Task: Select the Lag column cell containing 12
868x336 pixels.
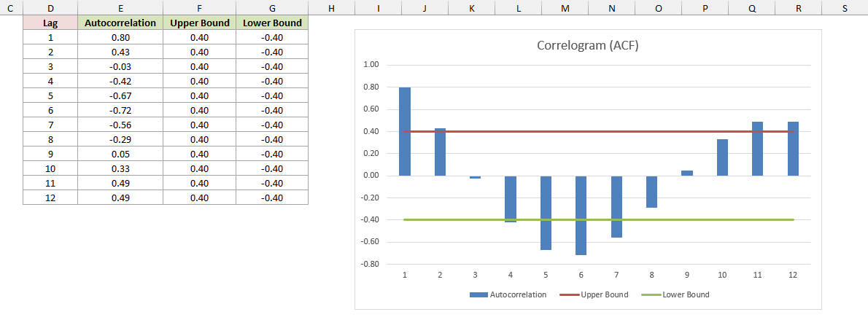Action: 50,198
